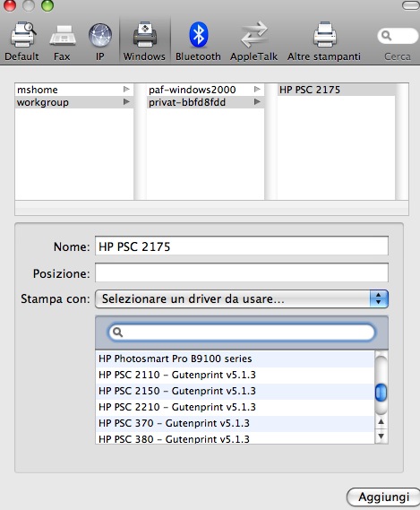The width and height of the screenshot is (420, 510).
Task: Expand the privat-bbfd8fdd computer arrow
Action: pyautogui.click(x=257, y=102)
